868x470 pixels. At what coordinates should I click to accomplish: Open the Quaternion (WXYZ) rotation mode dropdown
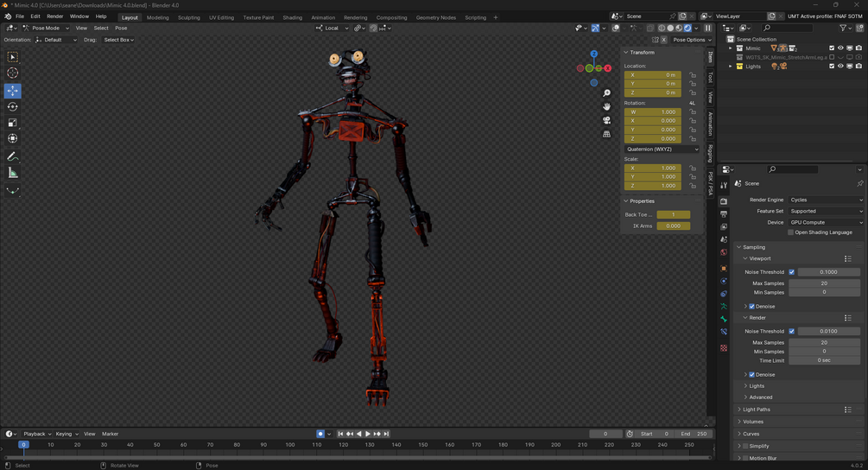662,149
